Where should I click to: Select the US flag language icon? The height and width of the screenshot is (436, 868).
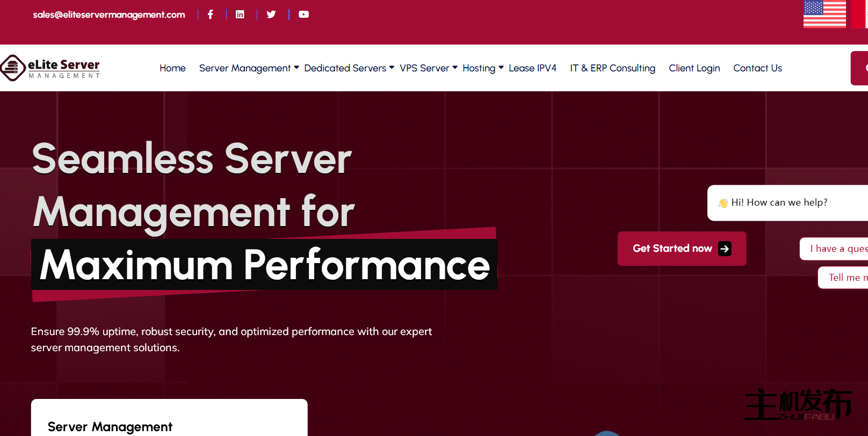824,14
